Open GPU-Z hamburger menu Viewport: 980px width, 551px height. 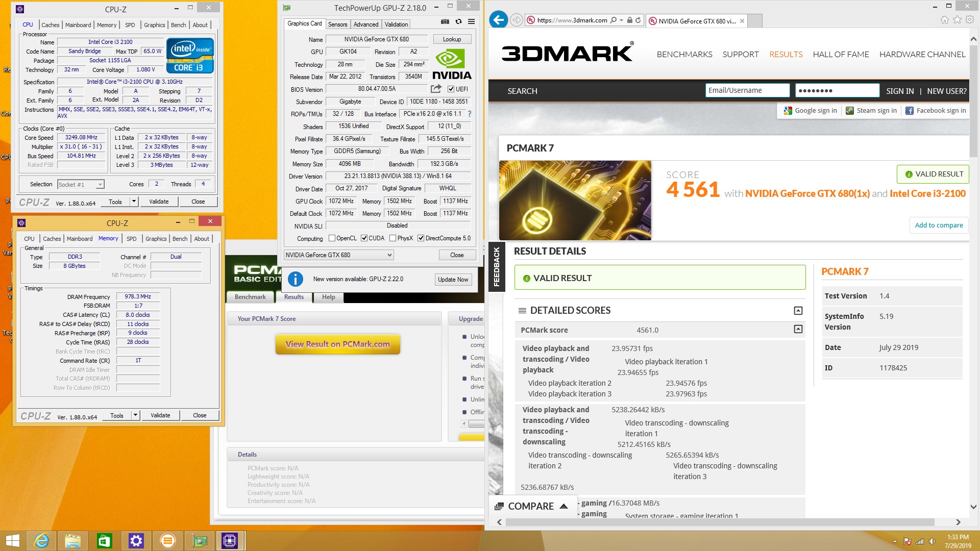click(x=471, y=21)
